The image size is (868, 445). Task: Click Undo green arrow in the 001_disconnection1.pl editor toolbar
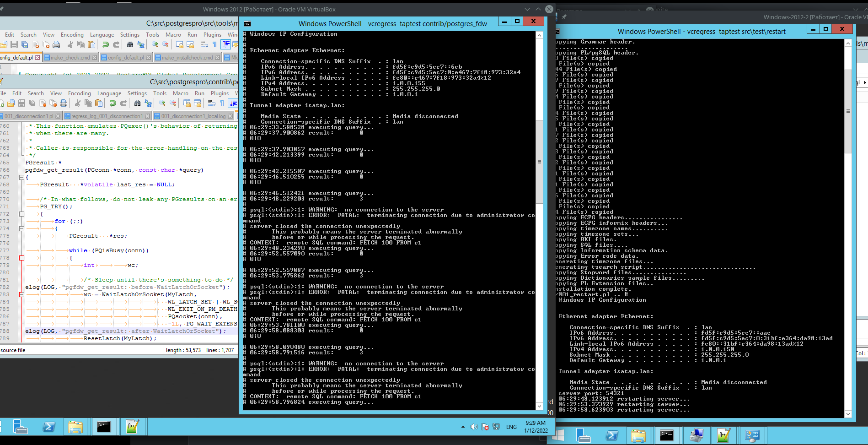click(113, 103)
